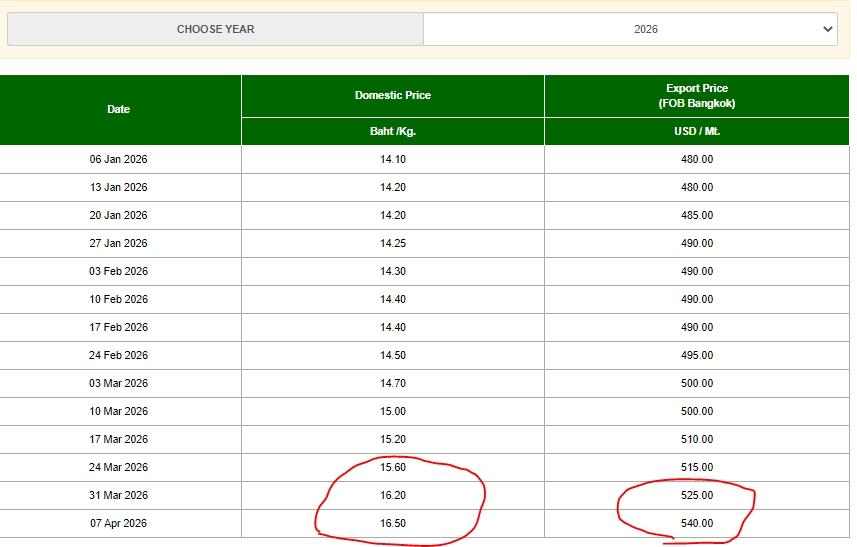This screenshot has height=547, width=857.
Task: Click the 16.50 domestic price cell
Action: (392, 523)
